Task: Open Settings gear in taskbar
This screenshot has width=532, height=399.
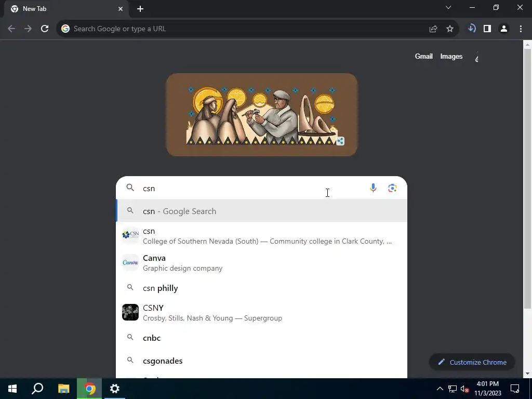Action: (115, 389)
